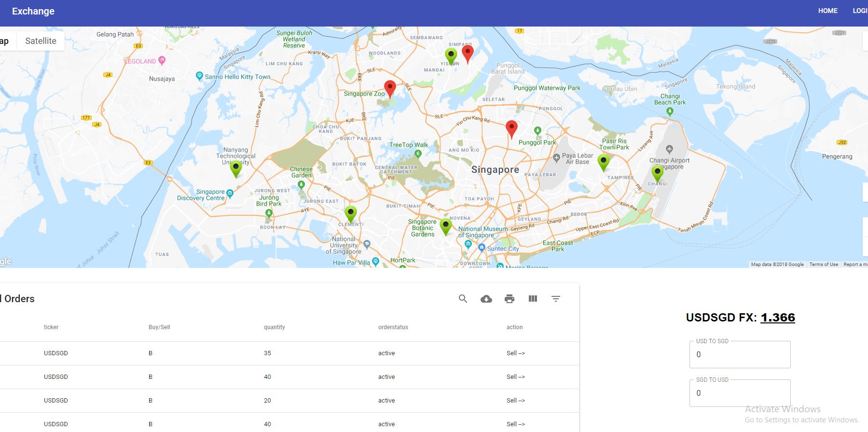Screen dimensions: 868x432
Task: Click green marker near Singapore Botanic Gardens
Action: point(446,227)
